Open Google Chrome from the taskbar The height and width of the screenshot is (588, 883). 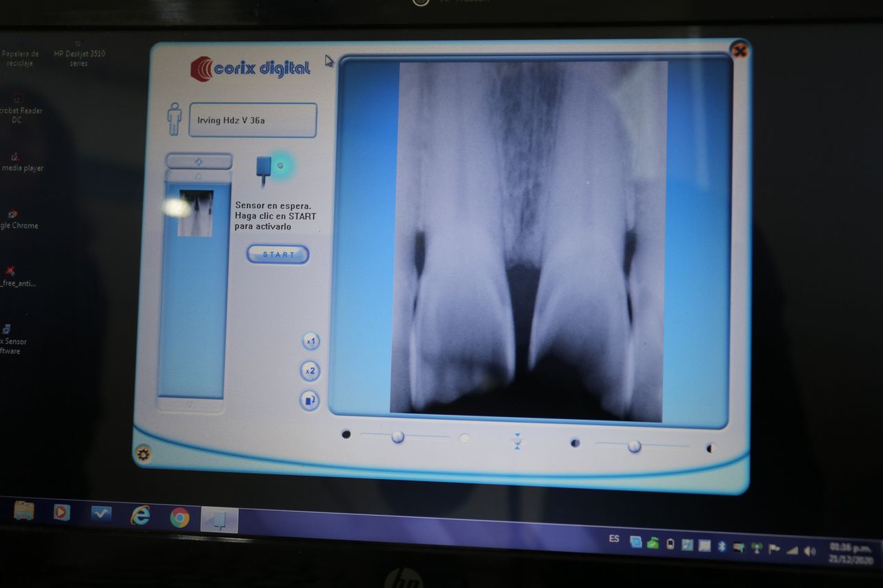pyautogui.click(x=179, y=517)
